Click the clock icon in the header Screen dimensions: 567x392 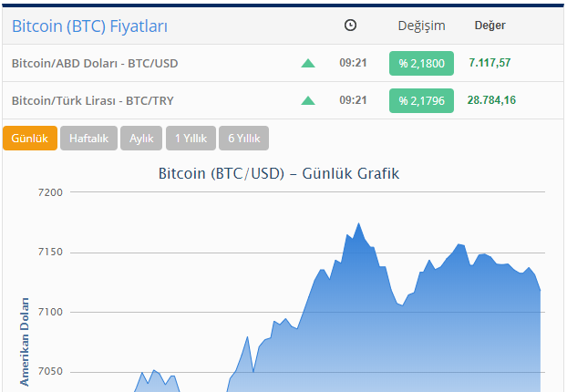[350, 26]
